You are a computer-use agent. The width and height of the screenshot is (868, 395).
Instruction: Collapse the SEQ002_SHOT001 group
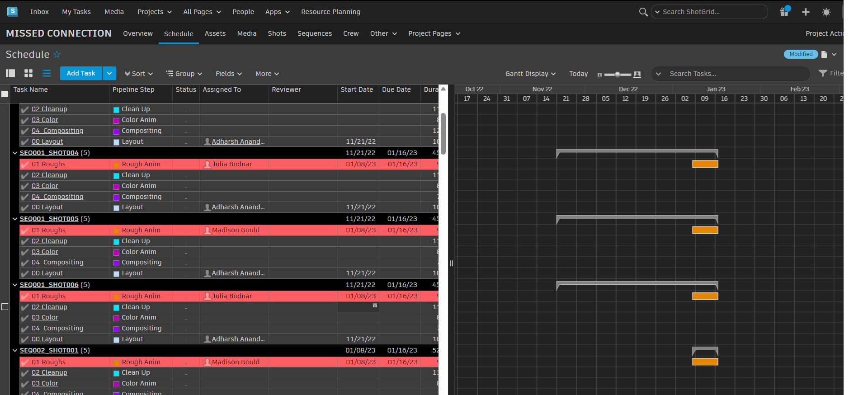pyautogui.click(x=15, y=351)
